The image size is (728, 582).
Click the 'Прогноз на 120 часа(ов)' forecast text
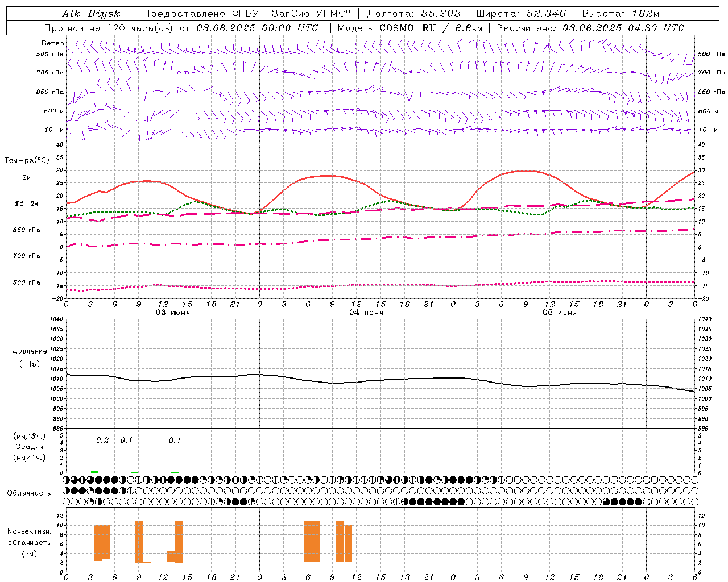(109, 28)
